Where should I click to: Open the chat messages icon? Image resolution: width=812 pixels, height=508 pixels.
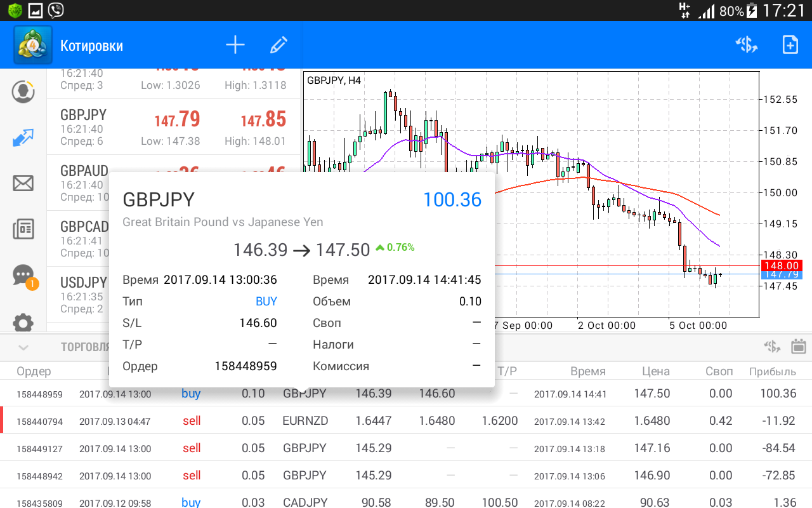(x=23, y=276)
